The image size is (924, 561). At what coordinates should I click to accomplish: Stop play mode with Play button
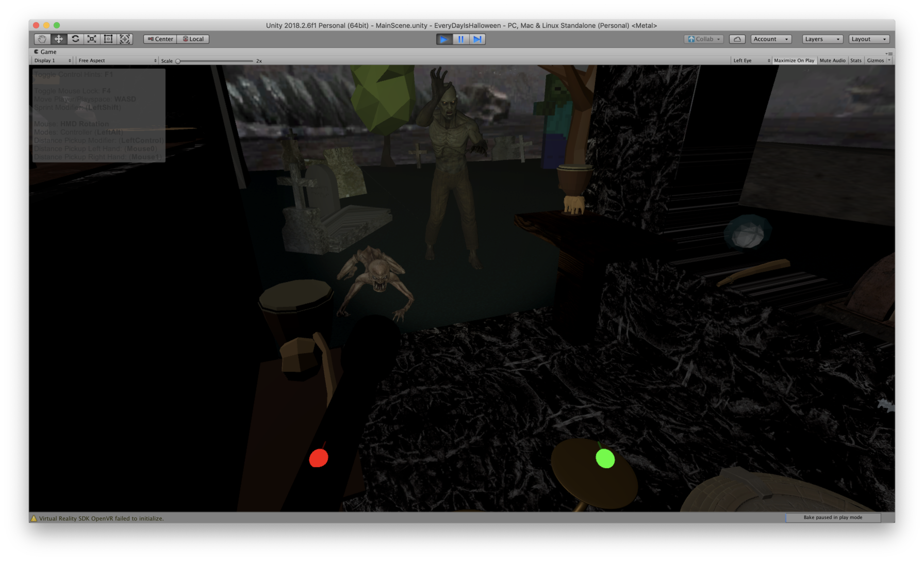coord(444,39)
